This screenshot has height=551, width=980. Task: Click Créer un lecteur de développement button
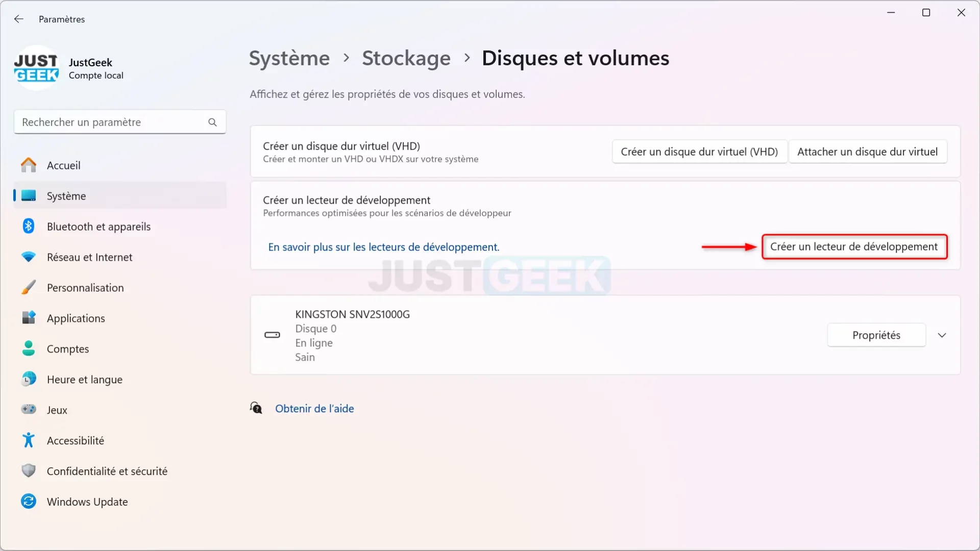[x=854, y=246]
